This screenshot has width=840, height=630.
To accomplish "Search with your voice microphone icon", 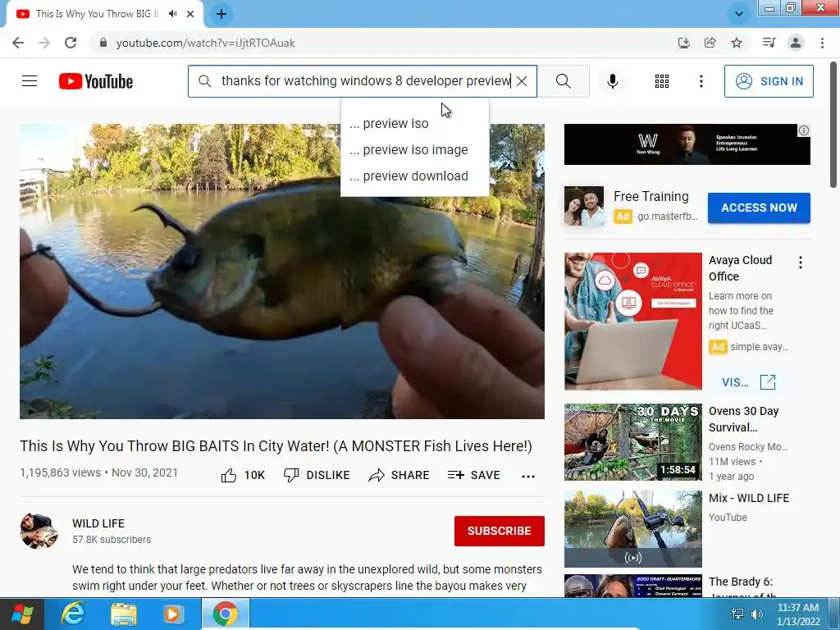I will tap(612, 81).
